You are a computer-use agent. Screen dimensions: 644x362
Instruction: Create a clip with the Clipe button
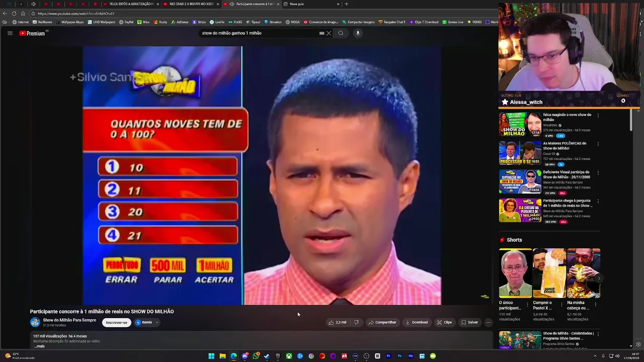[445, 322]
